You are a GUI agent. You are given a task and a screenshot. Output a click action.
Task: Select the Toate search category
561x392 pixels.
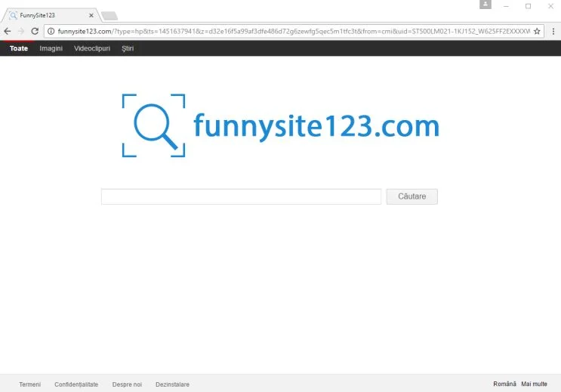point(19,48)
